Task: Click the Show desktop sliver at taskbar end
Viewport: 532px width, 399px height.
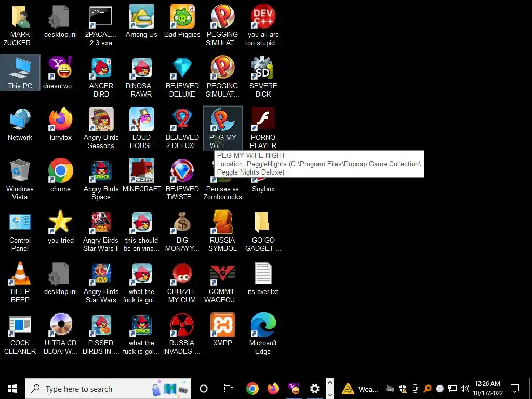Action: click(x=530, y=389)
